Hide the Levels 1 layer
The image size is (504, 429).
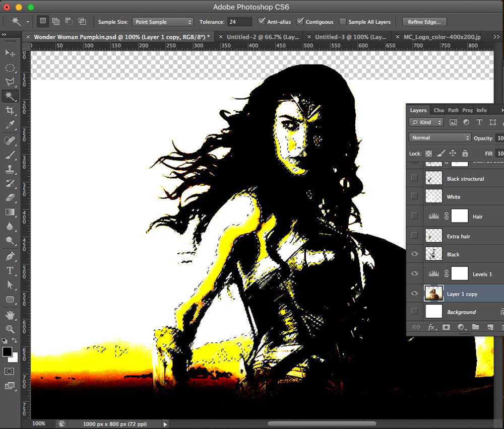click(414, 274)
